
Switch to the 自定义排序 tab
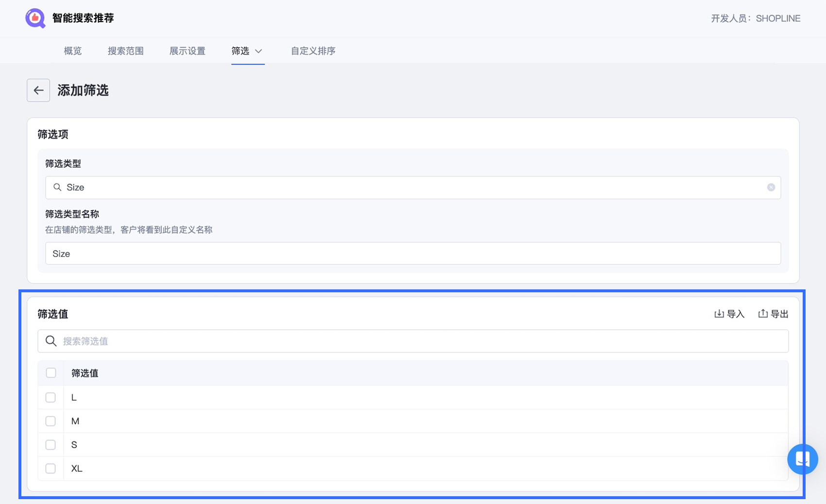point(313,51)
